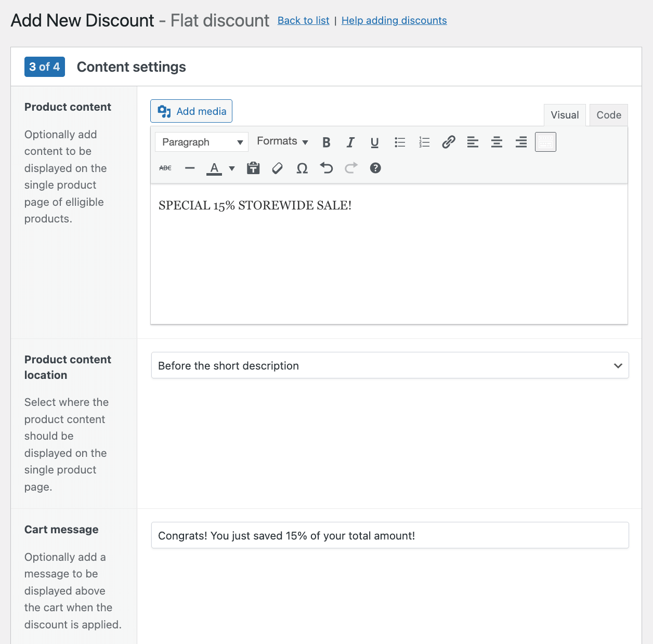
Task: Click inside the Cart message field
Action: [x=389, y=535]
